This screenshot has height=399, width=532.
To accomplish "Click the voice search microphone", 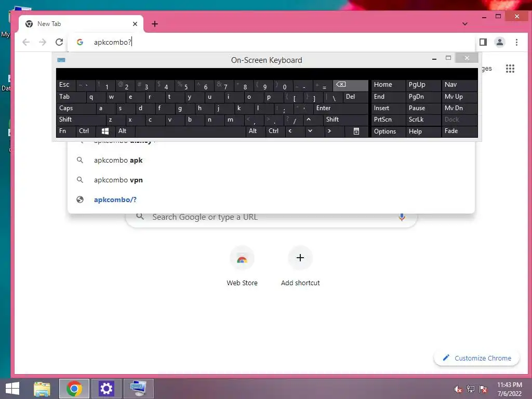I will (402, 217).
